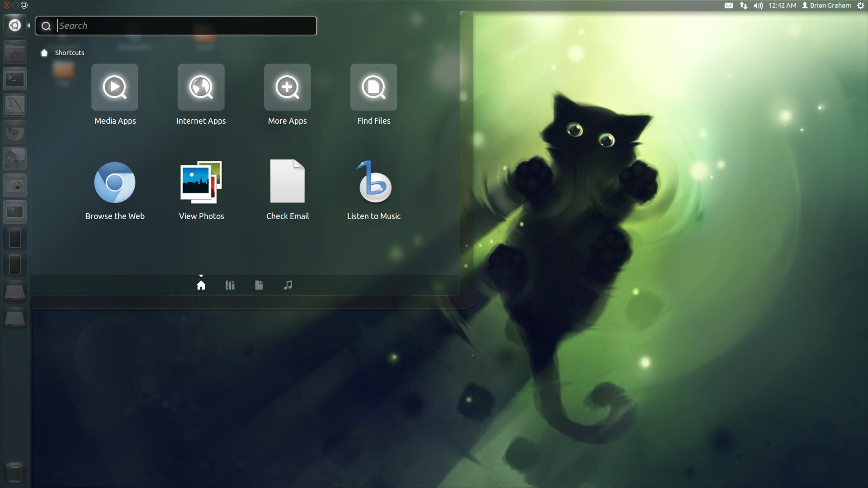Viewport: 868px width, 488px height.
Task: Open Pidgin messenger launcher icon
Action: coord(15,159)
